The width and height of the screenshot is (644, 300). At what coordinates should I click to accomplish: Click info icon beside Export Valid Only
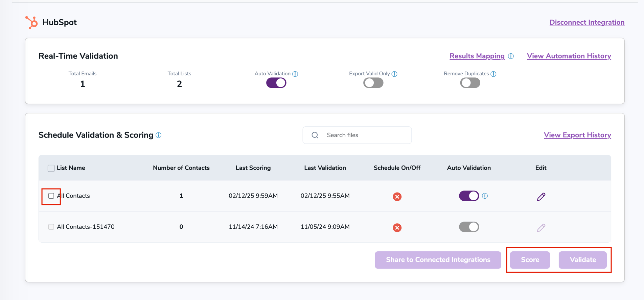point(394,74)
